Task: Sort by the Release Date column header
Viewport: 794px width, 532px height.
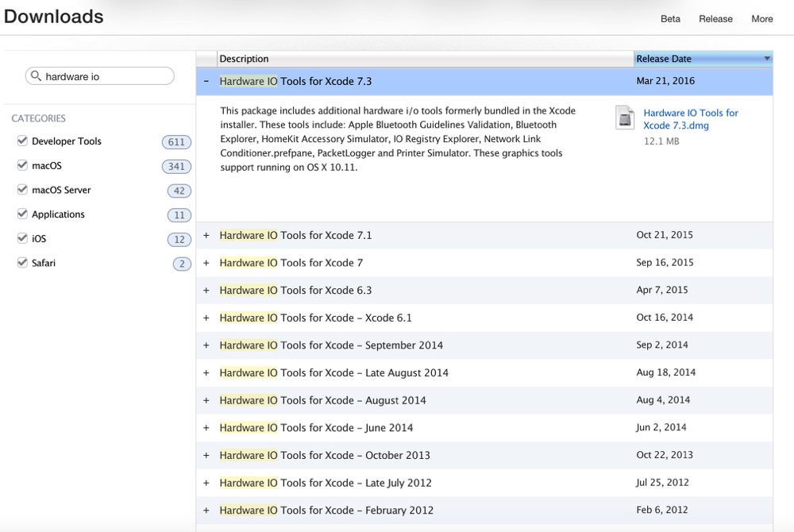Action: pyautogui.click(x=703, y=59)
